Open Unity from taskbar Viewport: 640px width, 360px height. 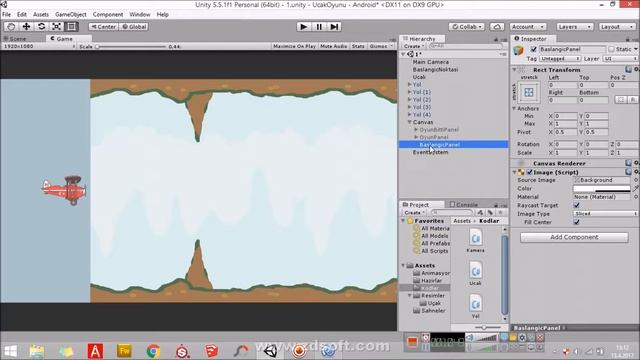[270, 351]
